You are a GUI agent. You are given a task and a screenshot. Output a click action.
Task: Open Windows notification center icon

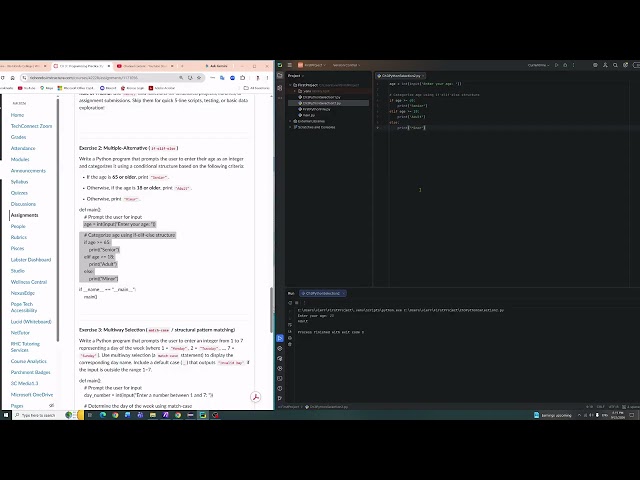[631, 415]
